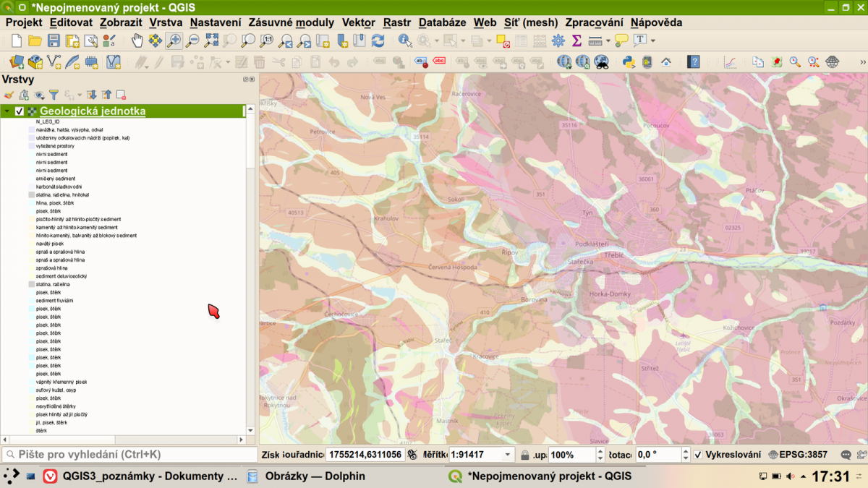Open the scale dropdown showing 1:91417
Image resolution: width=868 pixels, height=488 pixels.
point(509,455)
